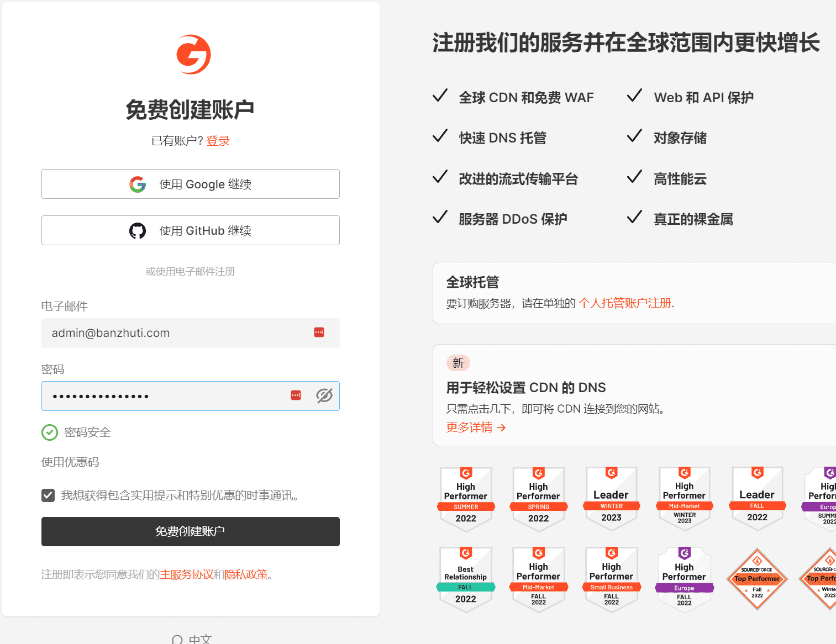
Task: Expand the 使用优惠码 promo code option
Action: 70,462
